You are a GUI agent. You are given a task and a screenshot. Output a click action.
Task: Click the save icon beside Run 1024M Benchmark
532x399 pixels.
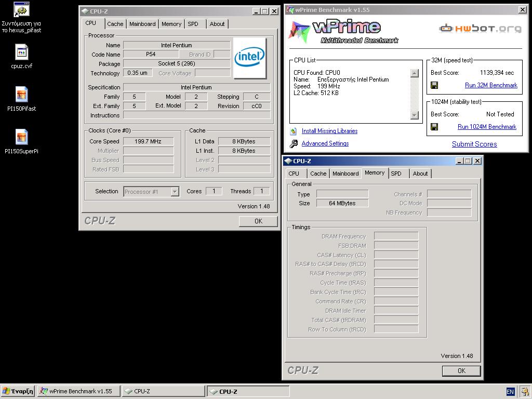[434, 127]
